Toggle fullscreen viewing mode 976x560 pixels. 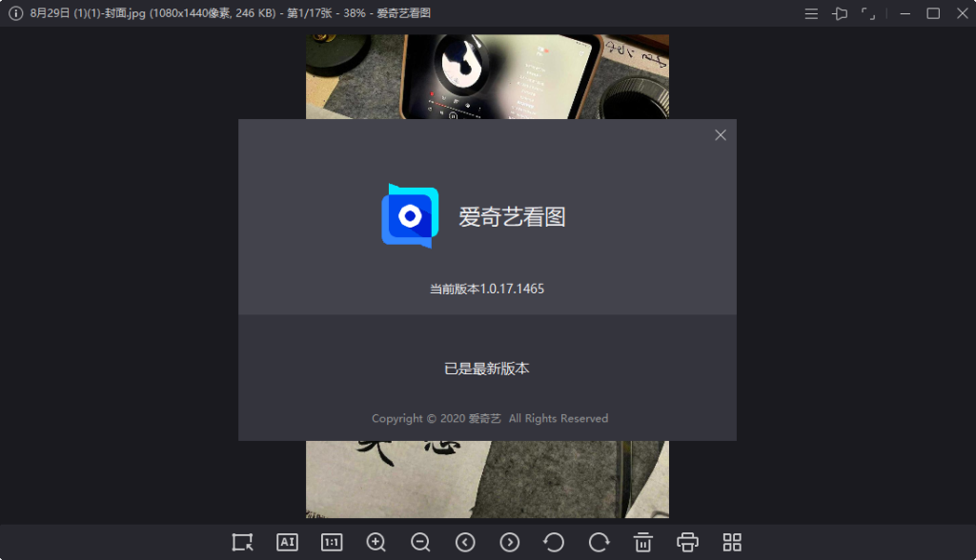coord(868,13)
